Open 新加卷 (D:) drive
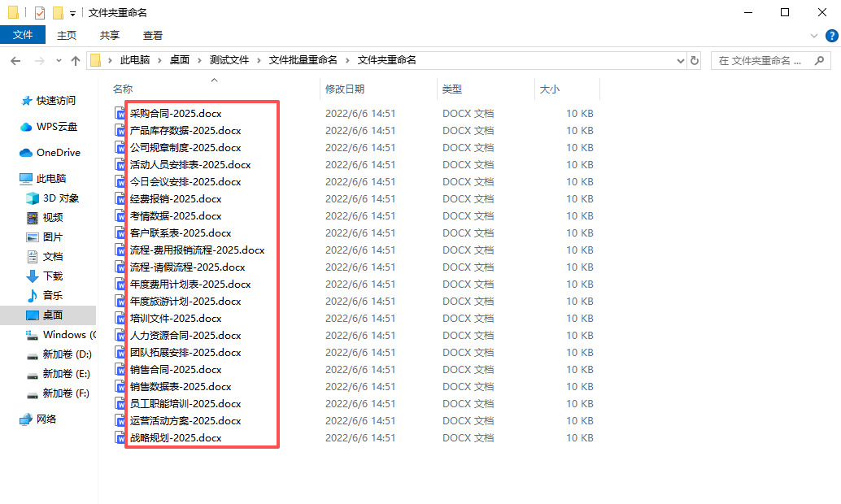The image size is (841, 504). [67, 354]
